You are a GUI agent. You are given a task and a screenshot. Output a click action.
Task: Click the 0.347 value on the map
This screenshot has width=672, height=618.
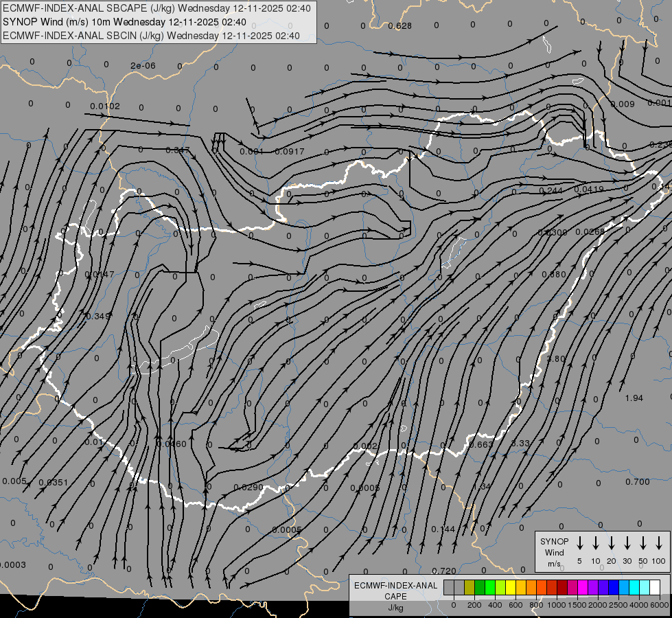click(x=177, y=150)
